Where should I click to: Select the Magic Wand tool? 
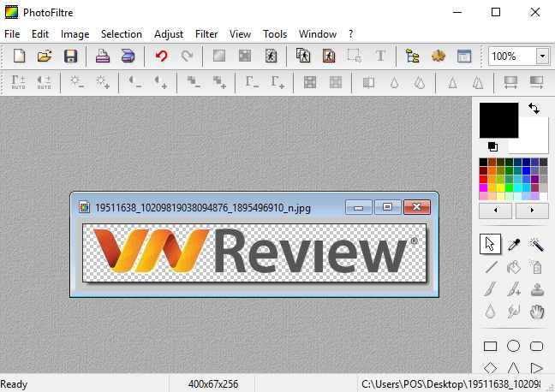pos(537,245)
